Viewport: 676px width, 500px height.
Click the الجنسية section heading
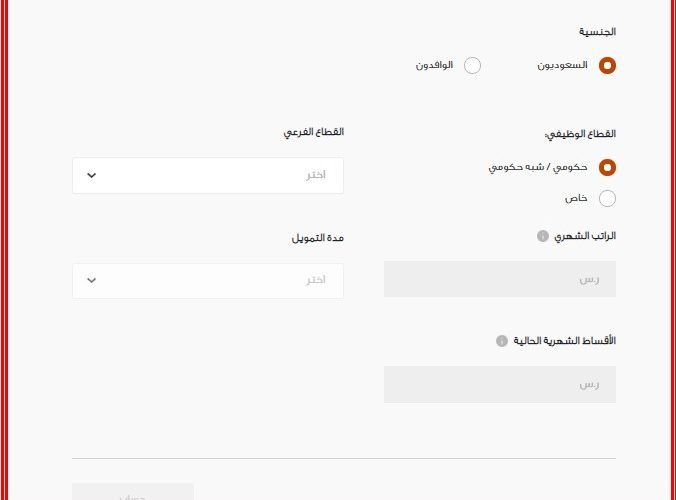click(x=597, y=31)
